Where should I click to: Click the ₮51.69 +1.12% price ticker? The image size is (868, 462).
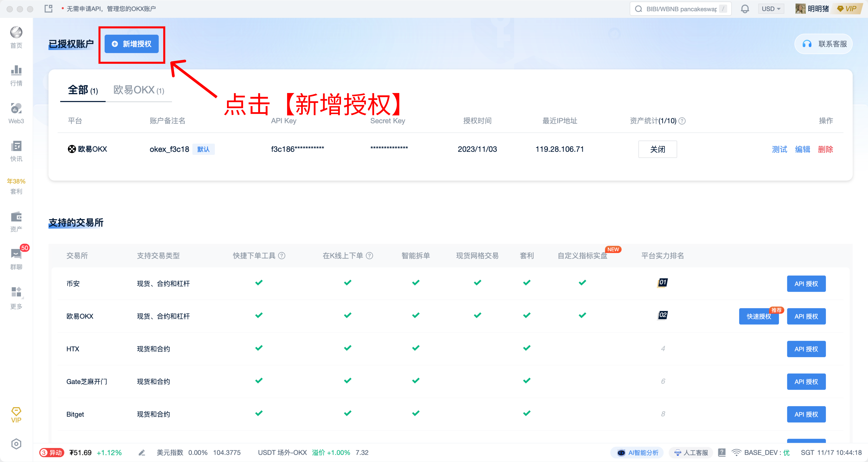(x=95, y=453)
